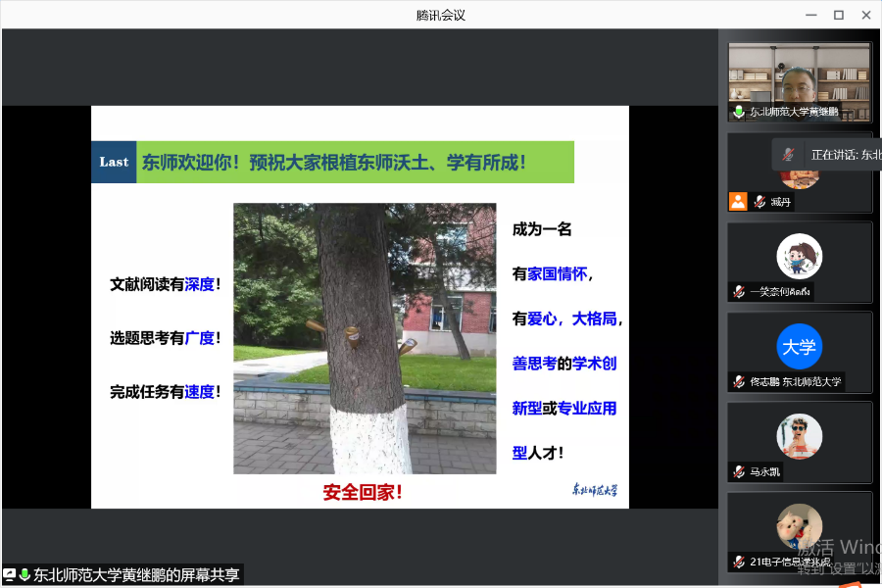
Task: Click the 臧丹 participant name label
Action: pyautogui.click(x=780, y=202)
